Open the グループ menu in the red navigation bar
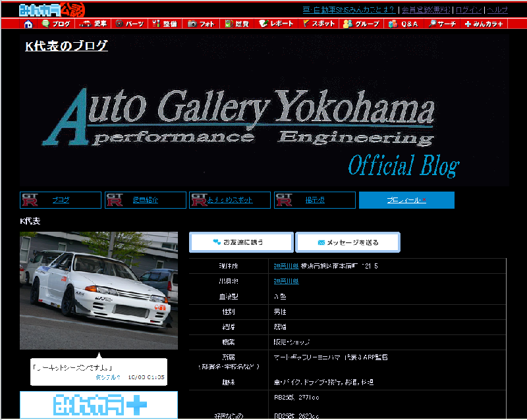Image resolution: width=527 pixels, height=420 pixels. 361,24
